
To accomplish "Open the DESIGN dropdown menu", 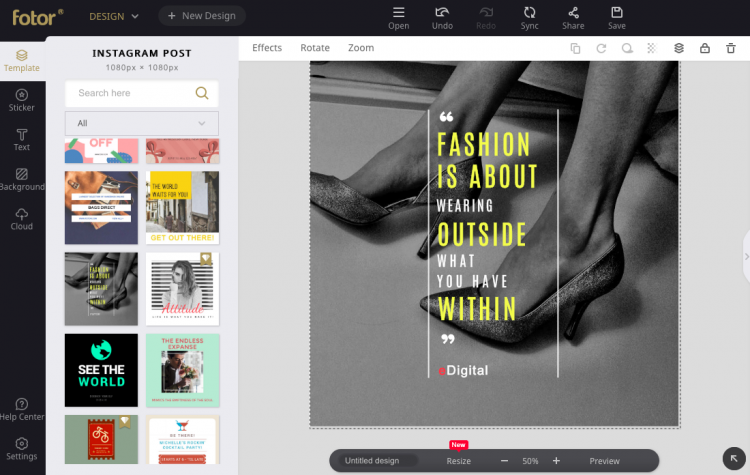I will click(x=114, y=16).
